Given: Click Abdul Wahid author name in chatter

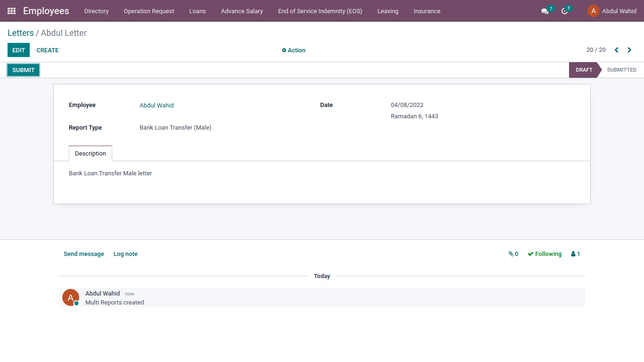Looking at the screenshot, I should coord(103,293).
